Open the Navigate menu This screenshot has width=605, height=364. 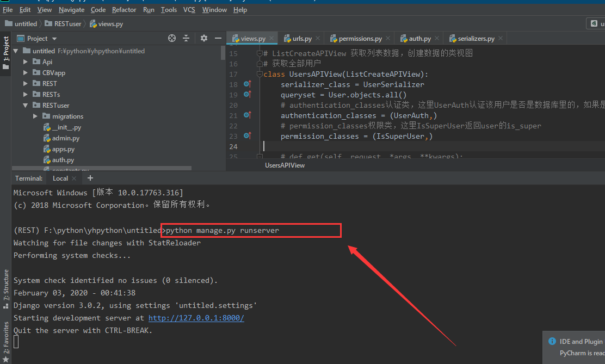pos(71,10)
